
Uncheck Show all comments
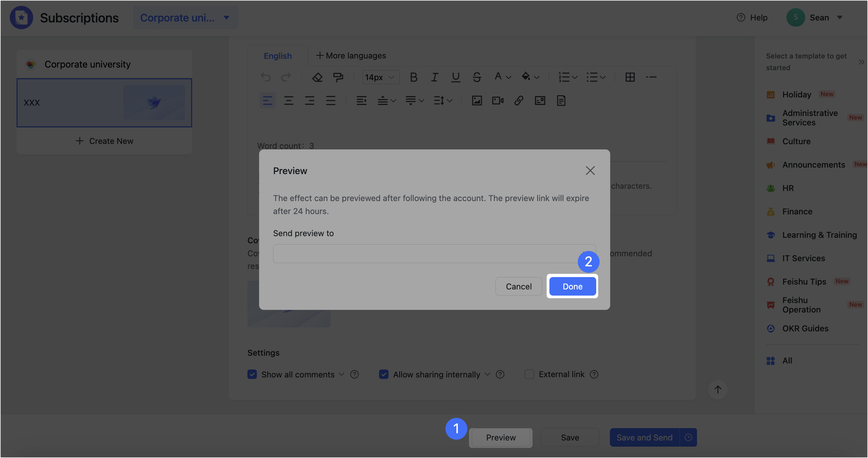pyautogui.click(x=252, y=374)
